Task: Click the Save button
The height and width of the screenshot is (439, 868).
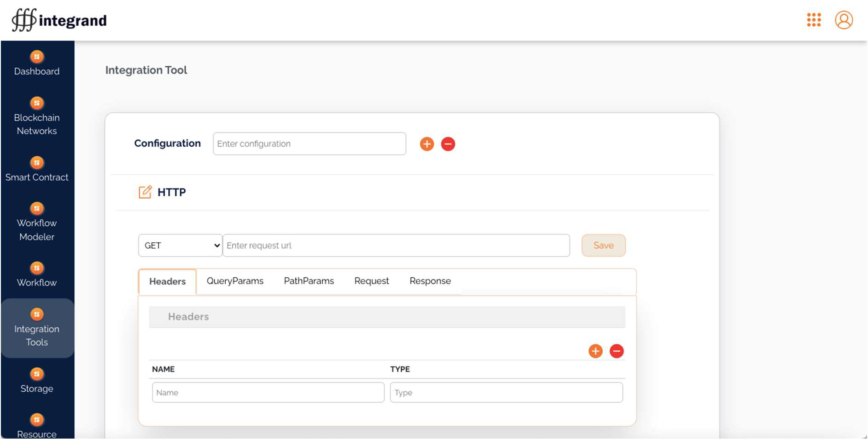Action: (x=603, y=245)
